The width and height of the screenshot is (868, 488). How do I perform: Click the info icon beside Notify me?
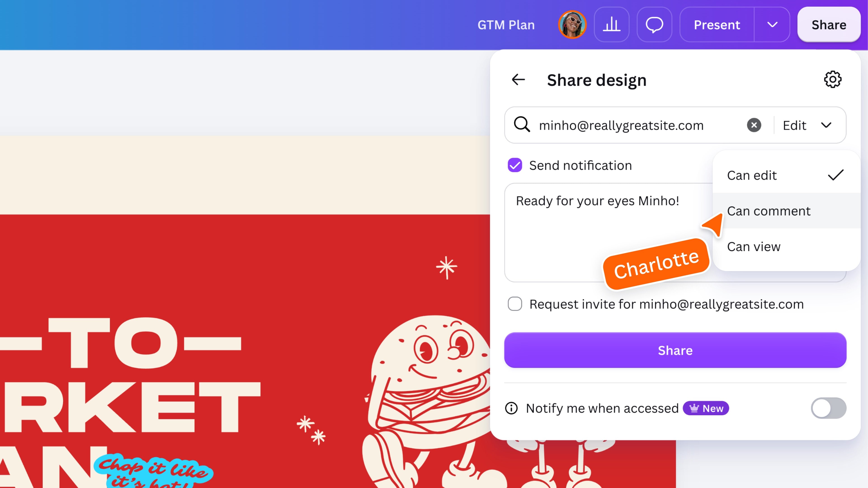(x=512, y=408)
